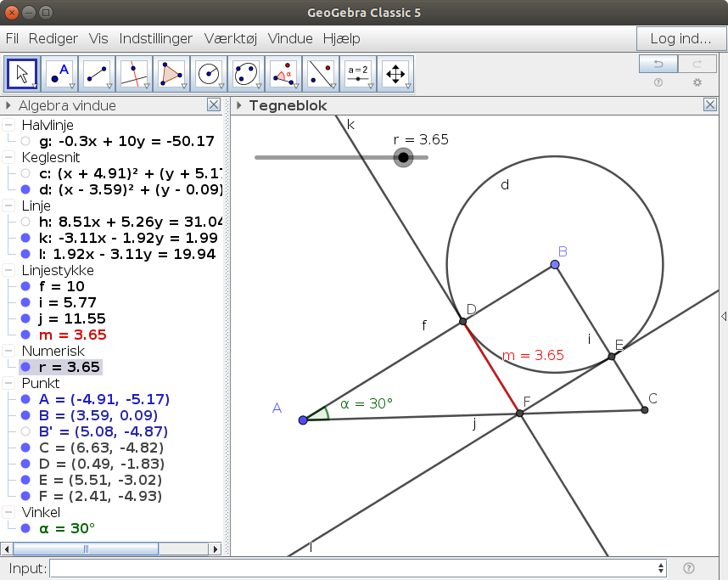Image resolution: width=728 pixels, height=580 pixels.
Task: Select the Line through two points tool
Action: click(97, 74)
